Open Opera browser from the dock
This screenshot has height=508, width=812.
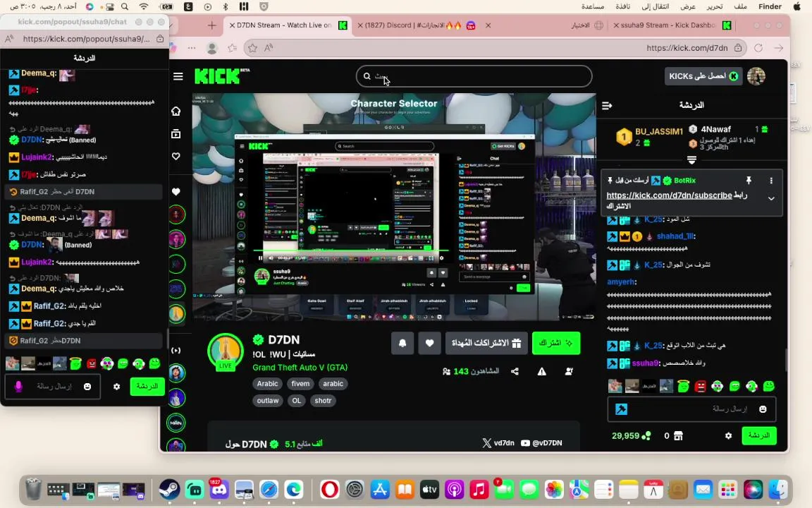point(329,489)
